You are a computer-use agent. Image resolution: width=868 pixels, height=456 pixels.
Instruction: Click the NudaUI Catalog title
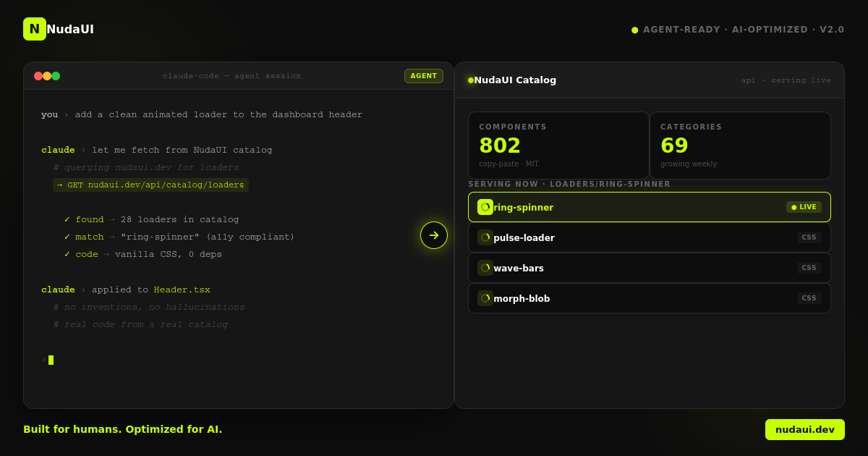pos(515,80)
